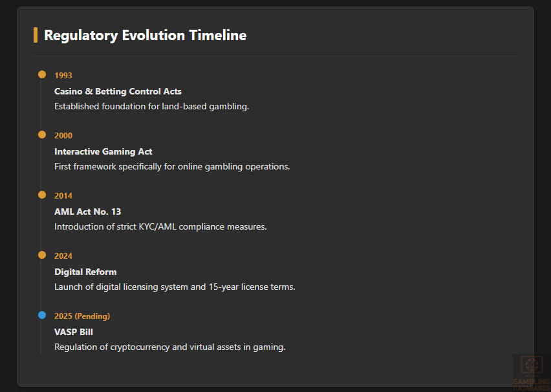
Task: Click the 2000 year label
Action: (63, 136)
